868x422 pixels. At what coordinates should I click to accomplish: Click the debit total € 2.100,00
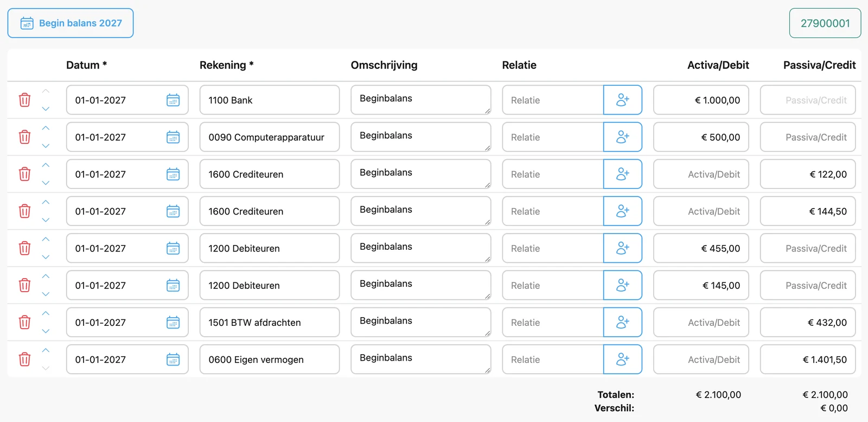point(718,395)
